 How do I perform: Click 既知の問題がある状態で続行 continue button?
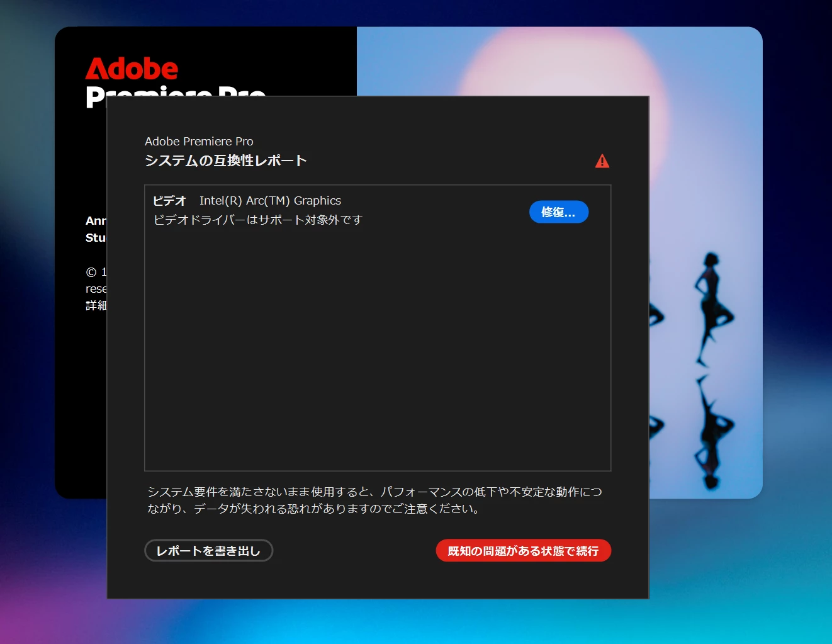coord(524,551)
